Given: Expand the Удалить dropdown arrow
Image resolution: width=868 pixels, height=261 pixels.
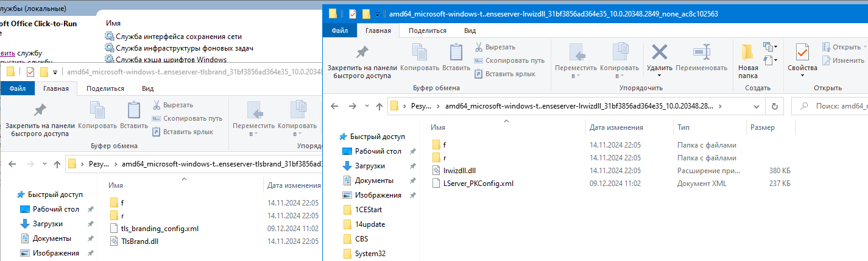Looking at the screenshot, I should (659, 76).
